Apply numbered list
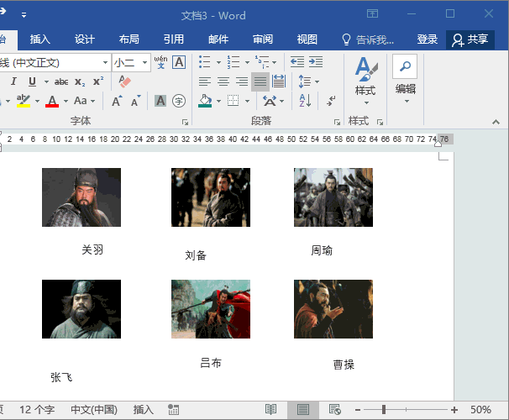509x420 pixels. [x=234, y=61]
